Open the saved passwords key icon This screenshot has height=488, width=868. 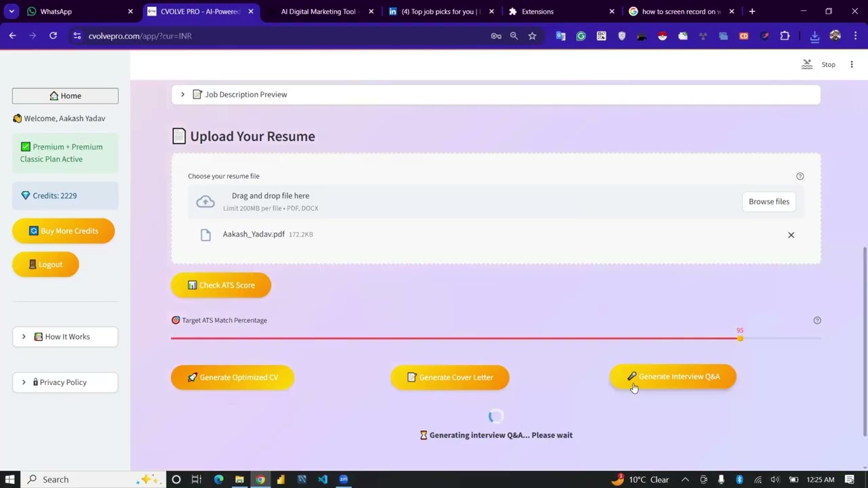[496, 36]
